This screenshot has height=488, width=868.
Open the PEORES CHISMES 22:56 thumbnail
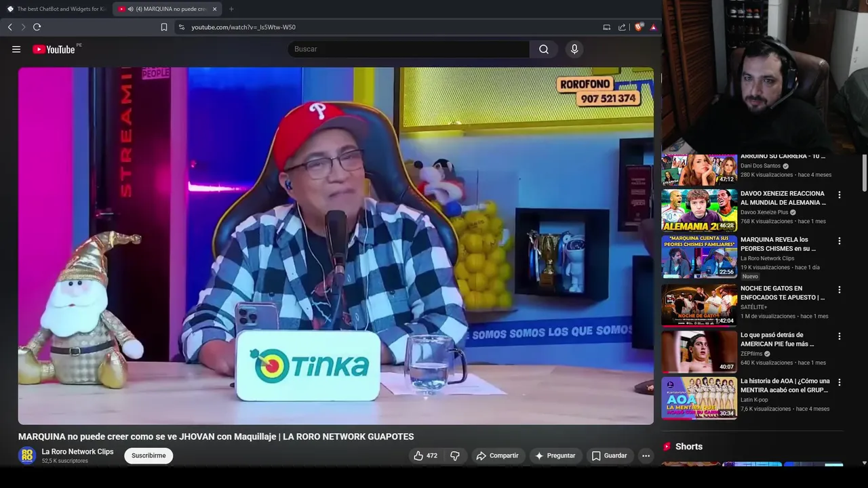click(x=699, y=257)
